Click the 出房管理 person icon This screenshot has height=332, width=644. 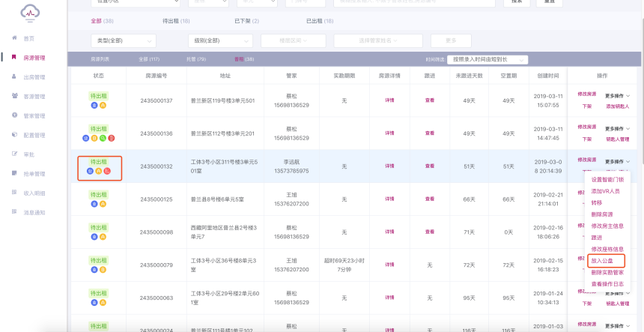click(14, 76)
